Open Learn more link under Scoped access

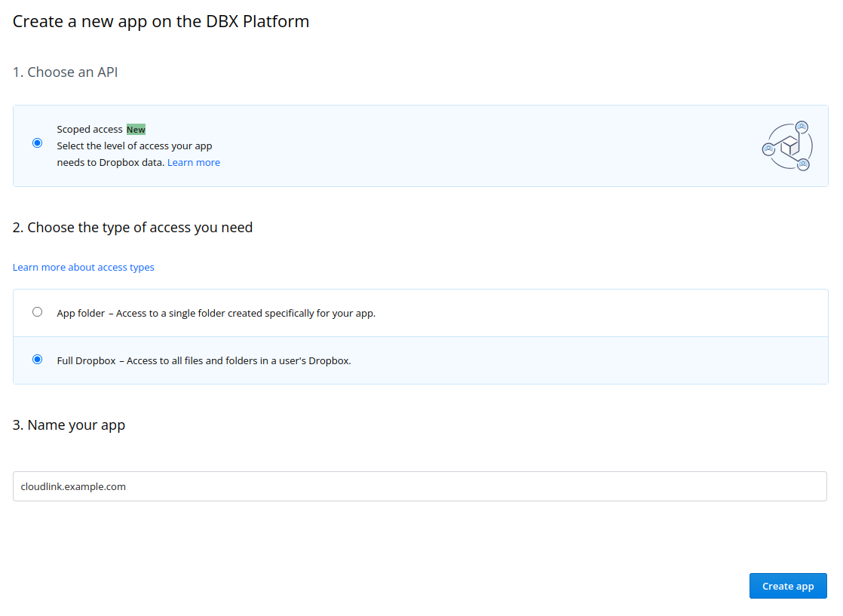(194, 163)
